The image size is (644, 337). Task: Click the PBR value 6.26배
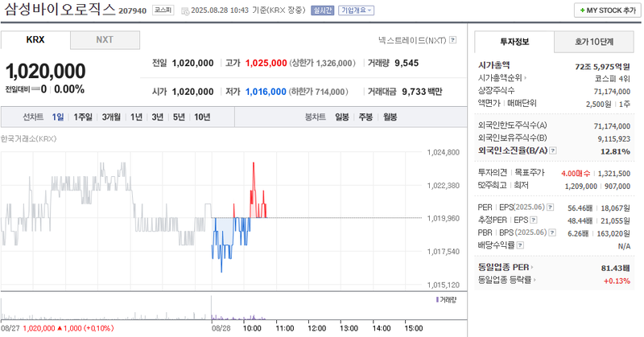pos(578,234)
